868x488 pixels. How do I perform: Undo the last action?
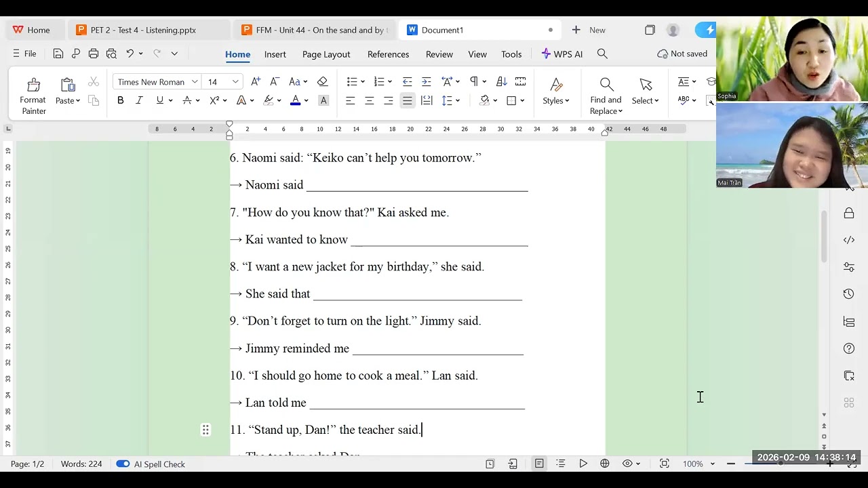(x=130, y=54)
